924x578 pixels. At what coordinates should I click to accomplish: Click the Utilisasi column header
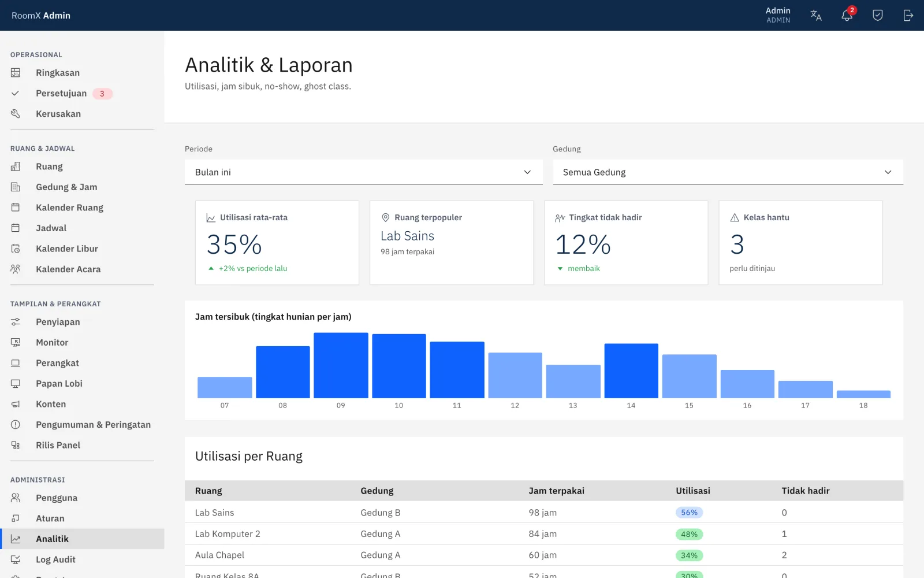tap(693, 491)
